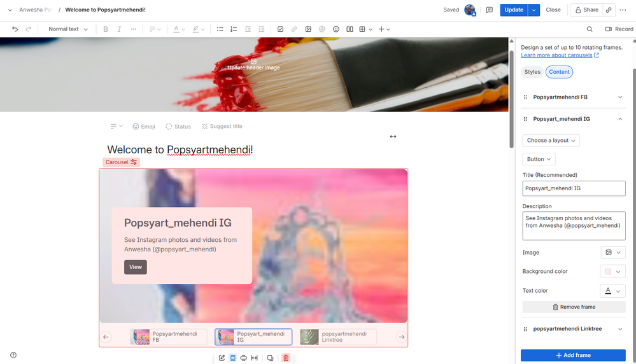The height and width of the screenshot is (364, 636).
Task: Select the Popsyartmehendi FB thumbnail
Action: 169,337
